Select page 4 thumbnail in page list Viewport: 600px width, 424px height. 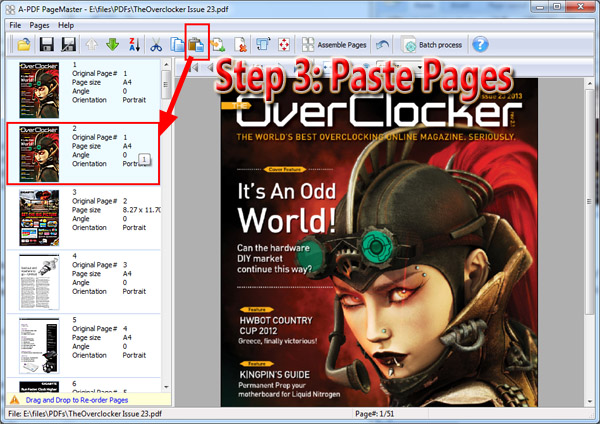[x=39, y=282]
